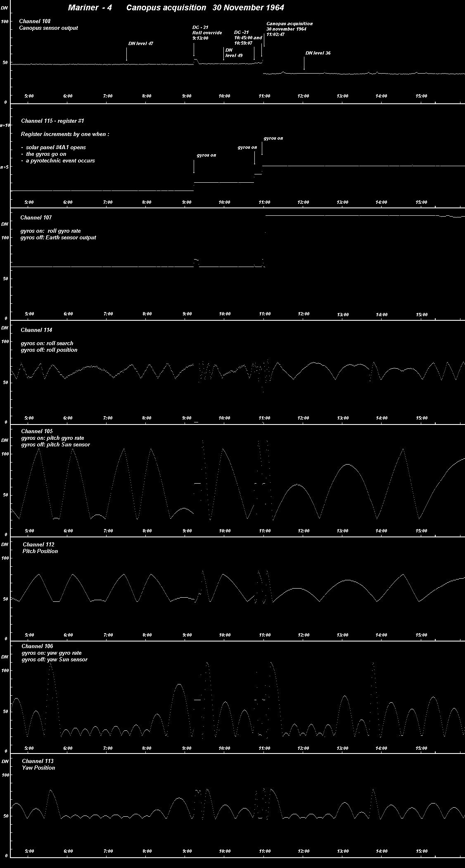Viewport: 465px width, 868px height.
Task: Click the "10:45:00 and" annotation line
Action: tap(248, 38)
